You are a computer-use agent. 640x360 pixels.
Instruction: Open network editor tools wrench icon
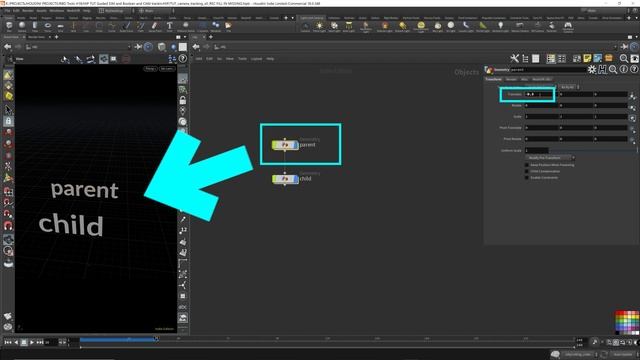(514, 59)
